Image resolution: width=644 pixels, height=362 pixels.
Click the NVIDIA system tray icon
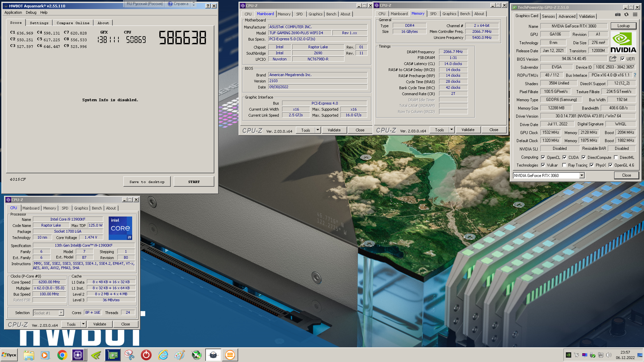point(569,355)
